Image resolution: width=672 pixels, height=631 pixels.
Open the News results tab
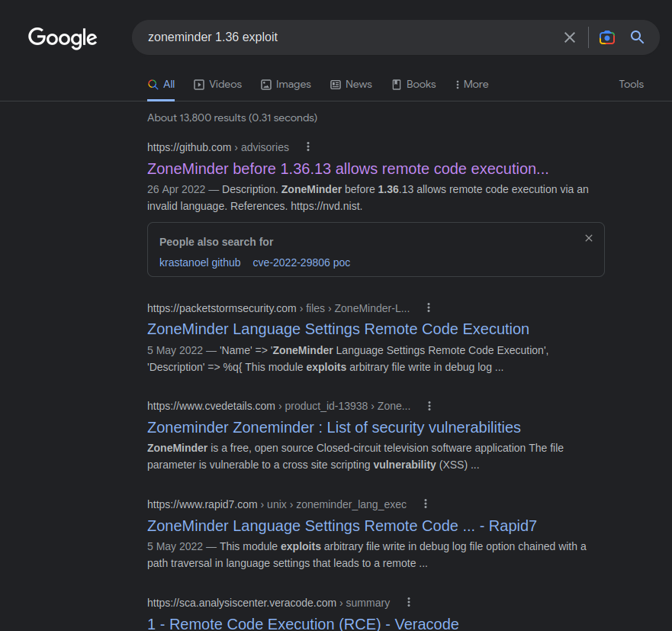coord(351,85)
